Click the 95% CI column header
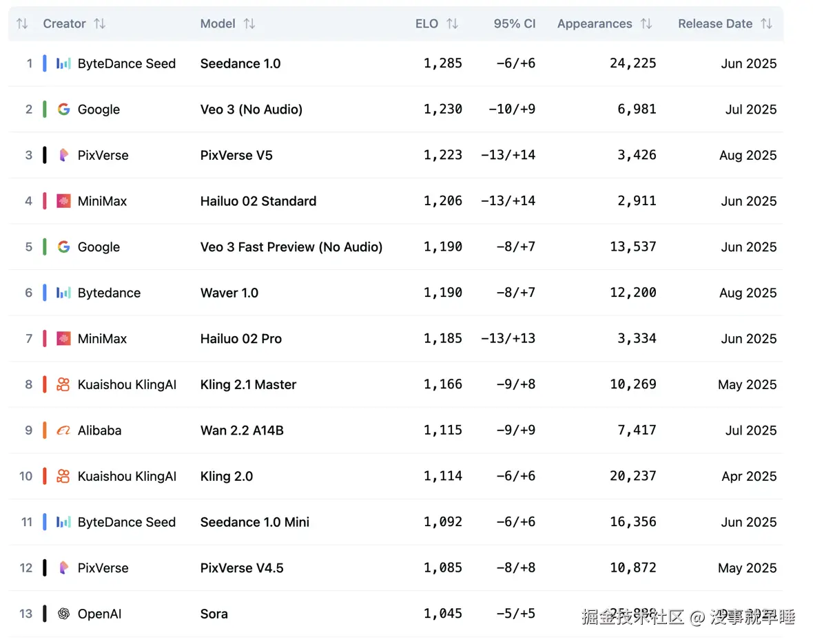The height and width of the screenshot is (644, 813). [514, 24]
